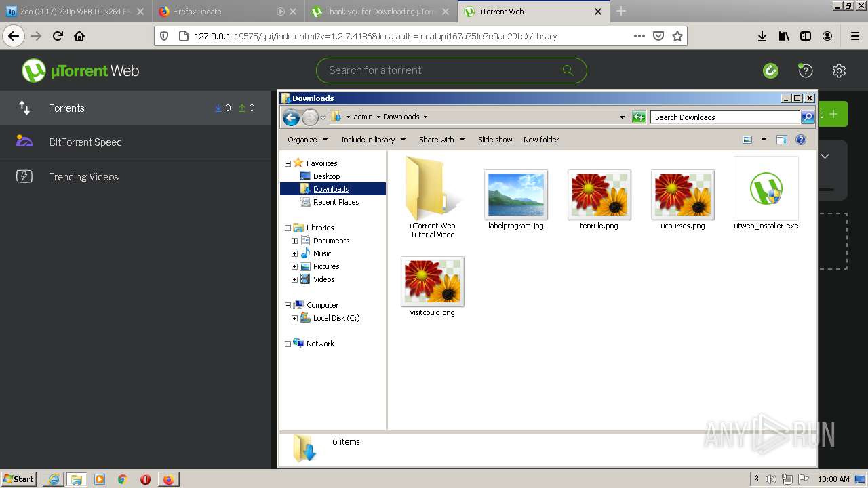Click the New folder button

click(541, 140)
